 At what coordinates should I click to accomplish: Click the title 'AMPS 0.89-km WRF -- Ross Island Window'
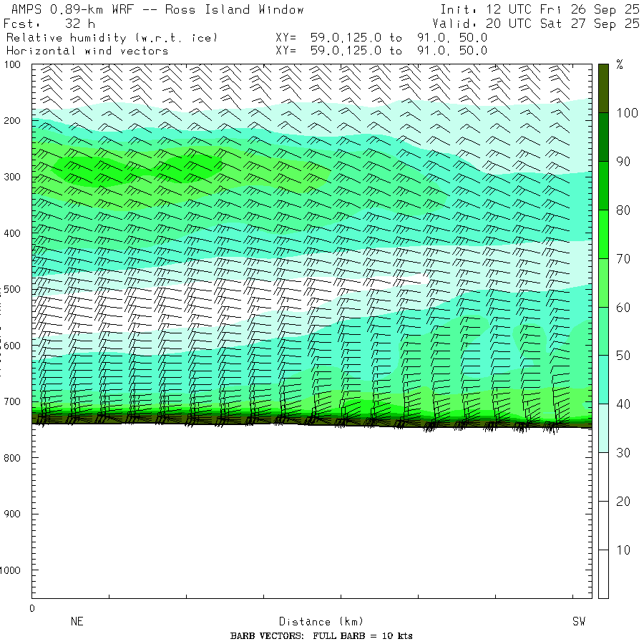point(157,9)
